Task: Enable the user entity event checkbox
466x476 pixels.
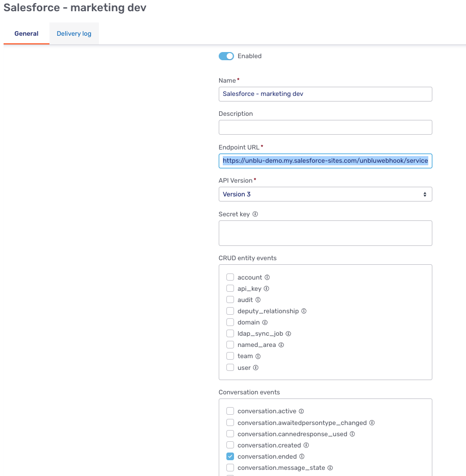Action: [230, 367]
